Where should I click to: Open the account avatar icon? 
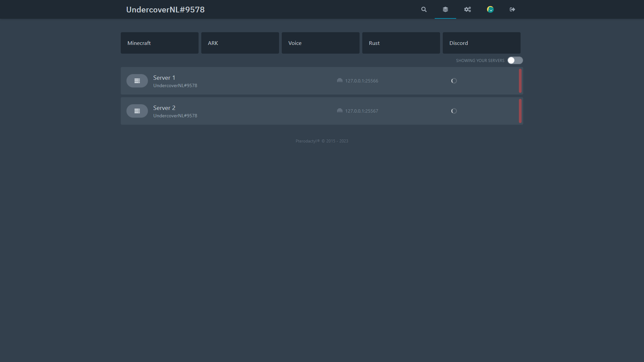click(x=490, y=9)
